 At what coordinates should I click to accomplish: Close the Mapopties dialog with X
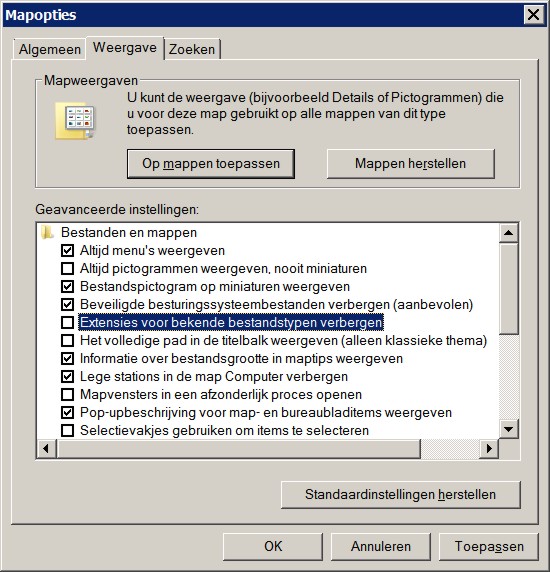533,15
